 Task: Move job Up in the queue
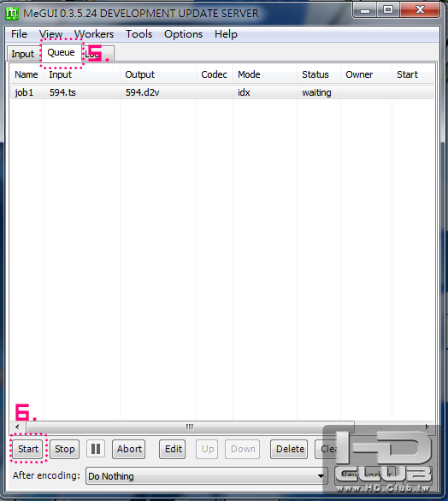(208, 449)
